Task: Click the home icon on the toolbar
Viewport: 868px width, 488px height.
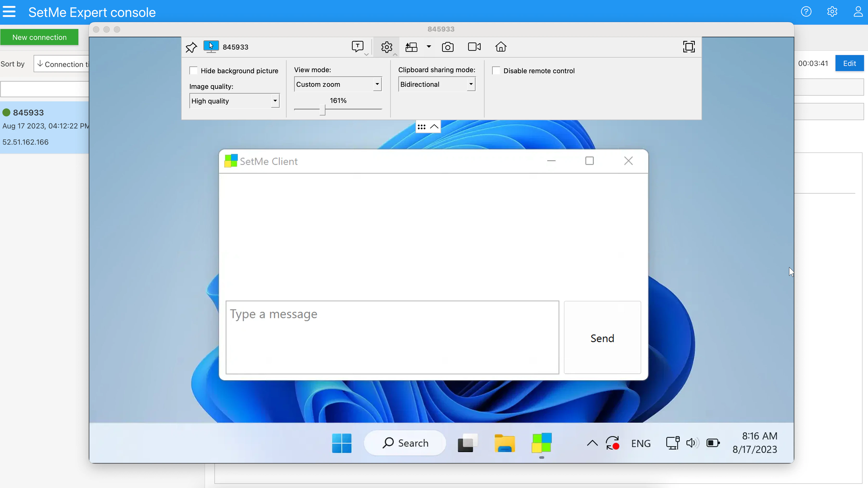Action: pyautogui.click(x=501, y=47)
